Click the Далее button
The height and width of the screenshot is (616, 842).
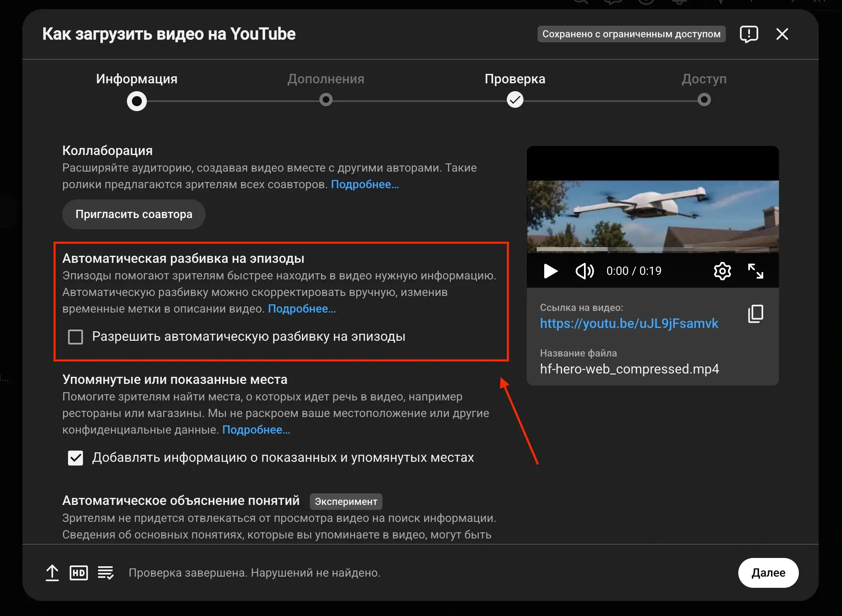tap(768, 573)
